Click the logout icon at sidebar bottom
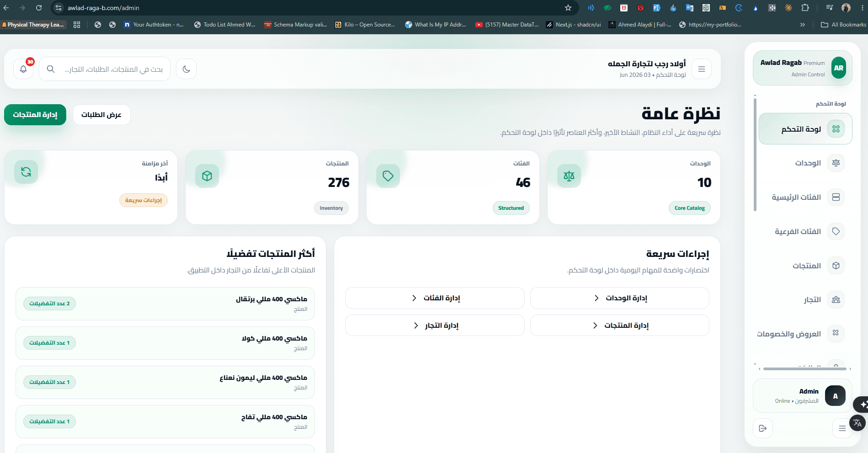This screenshot has height=453, width=868. click(x=763, y=428)
